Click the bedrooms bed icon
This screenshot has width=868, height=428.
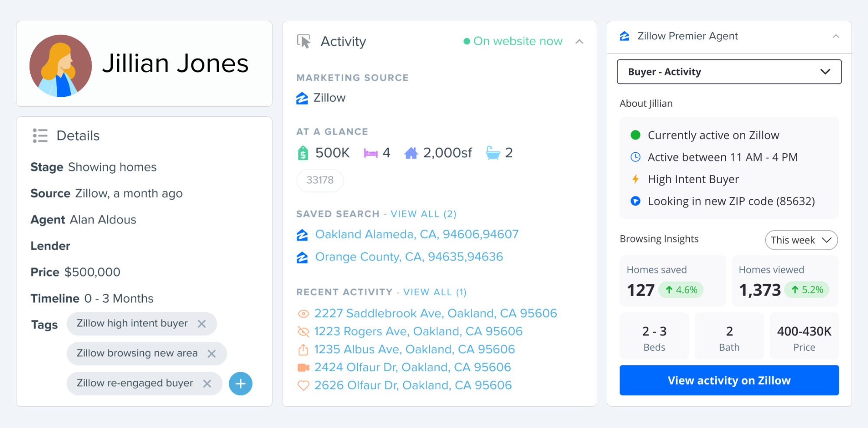(x=371, y=153)
